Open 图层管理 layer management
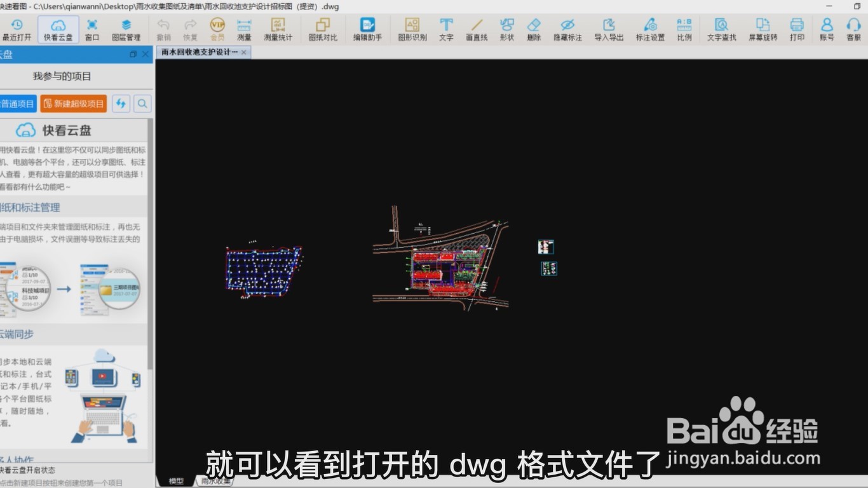Screen dimensions: 868x488 (126, 29)
